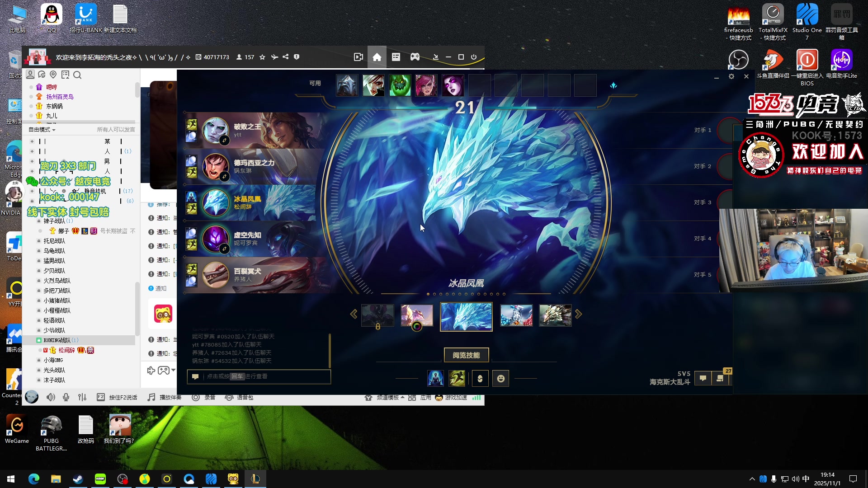Open League client settings gear
Viewport: 868px width, 488px height.
731,77
